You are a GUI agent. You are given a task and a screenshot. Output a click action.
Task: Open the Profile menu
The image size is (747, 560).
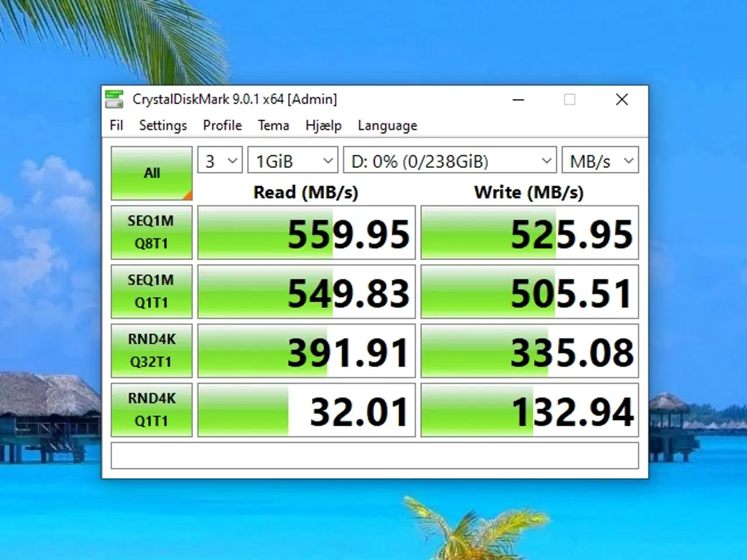(x=222, y=125)
